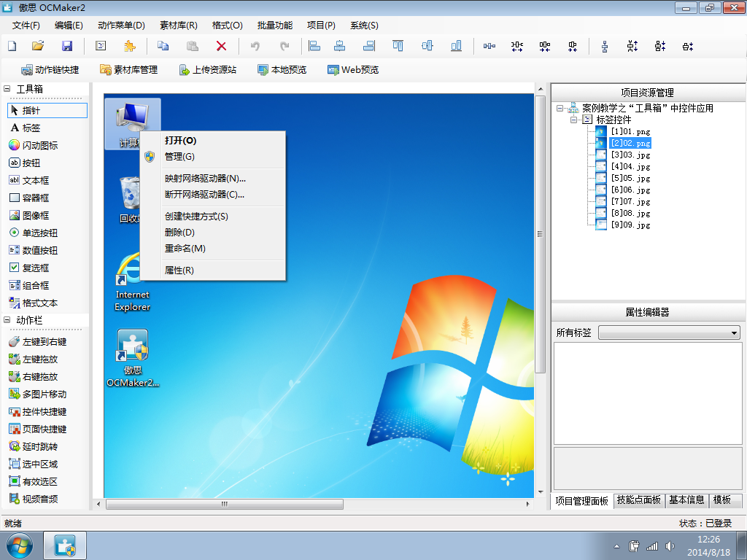Image resolution: width=747 pixels, height=560 pixels.
Task: Open the 批量功能 menu
Action: (275, 26)
